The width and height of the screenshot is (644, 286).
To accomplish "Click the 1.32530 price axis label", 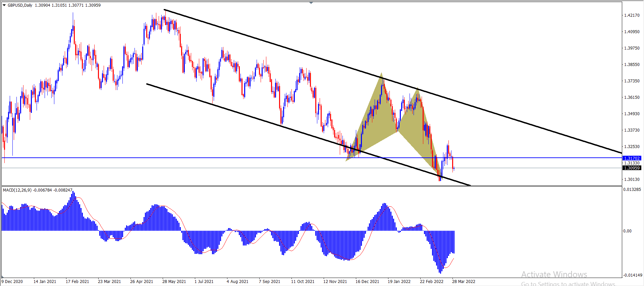I will [x=632, y=146].
